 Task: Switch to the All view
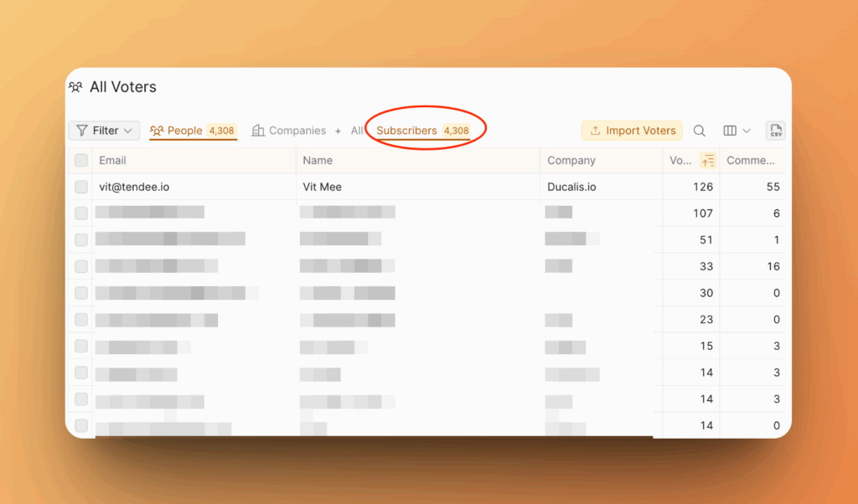pyautogui.click(x=356, y=131)
